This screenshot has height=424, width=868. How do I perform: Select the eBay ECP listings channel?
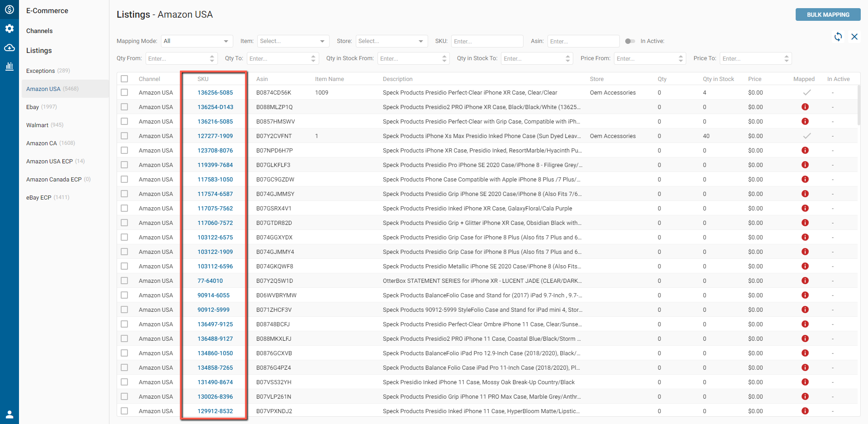(x=48, y=197)
